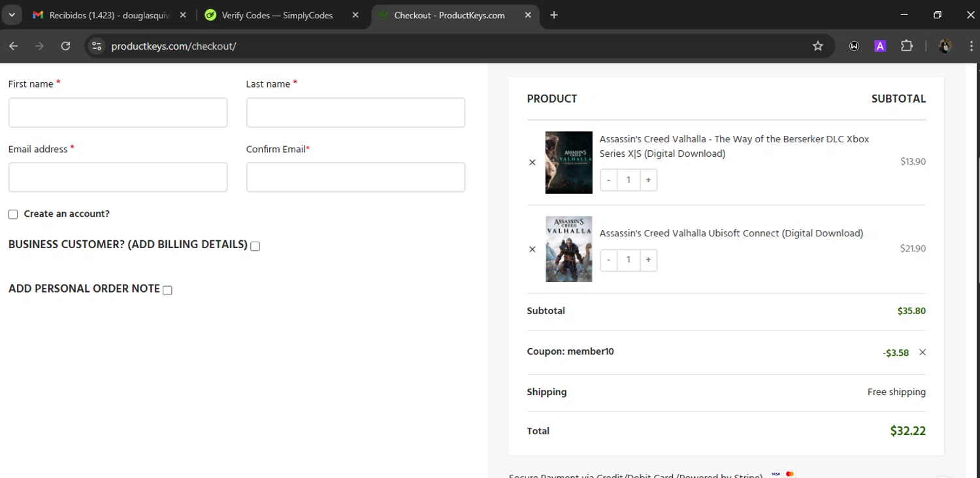
Task: Increase quantity of Berserker DLC
Action: tap(648, 180)
